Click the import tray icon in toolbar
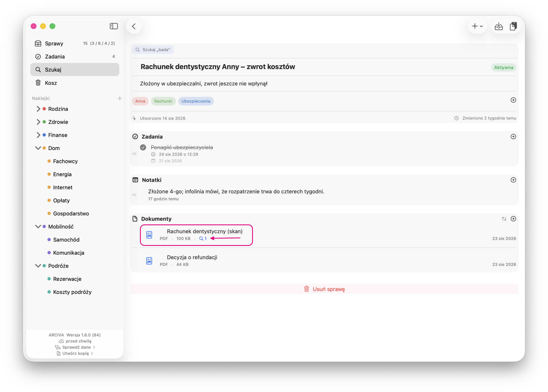Viewport: 548px width, 392px height. point(499,26)
